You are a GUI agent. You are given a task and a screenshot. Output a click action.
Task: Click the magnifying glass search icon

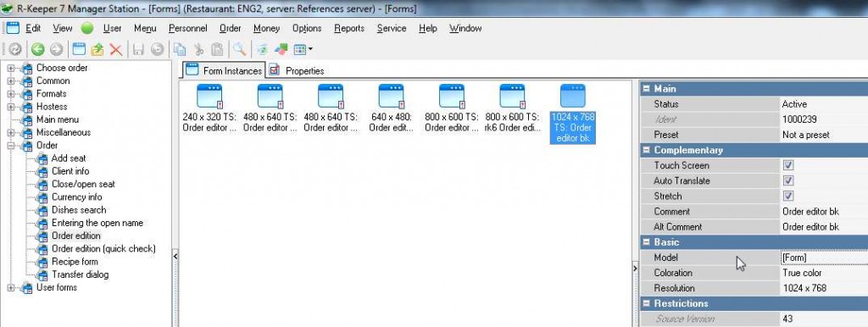(239, 49)
